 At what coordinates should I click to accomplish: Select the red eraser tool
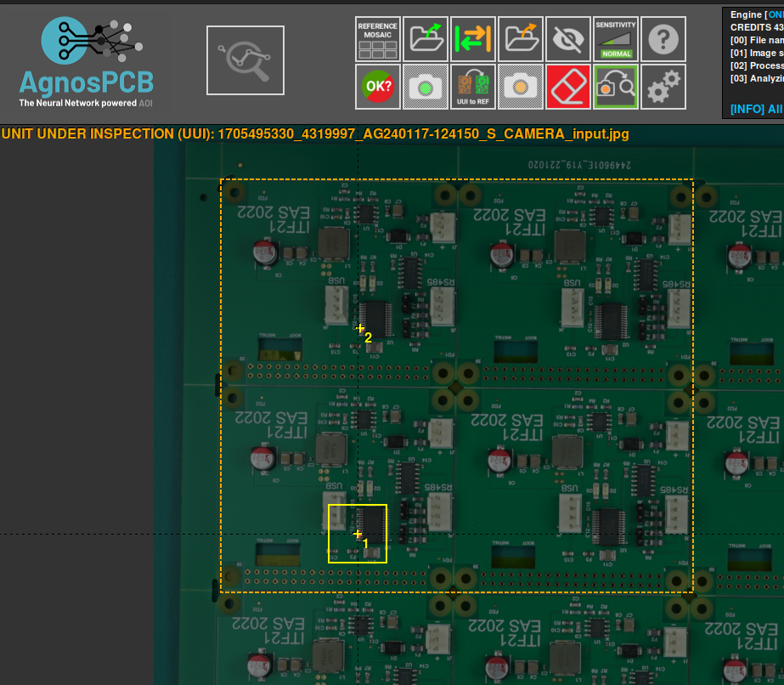(x=568, y=87)
